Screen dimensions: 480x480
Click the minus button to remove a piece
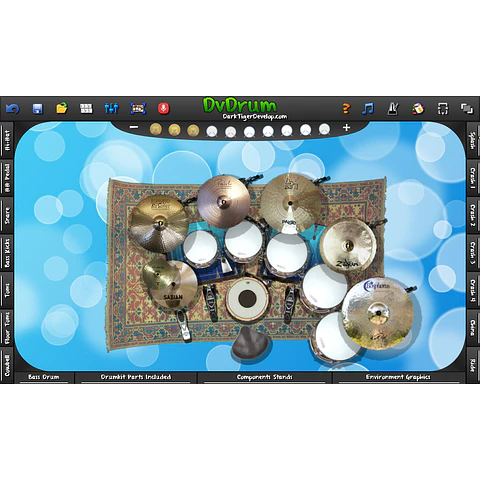tap(134, 127)
